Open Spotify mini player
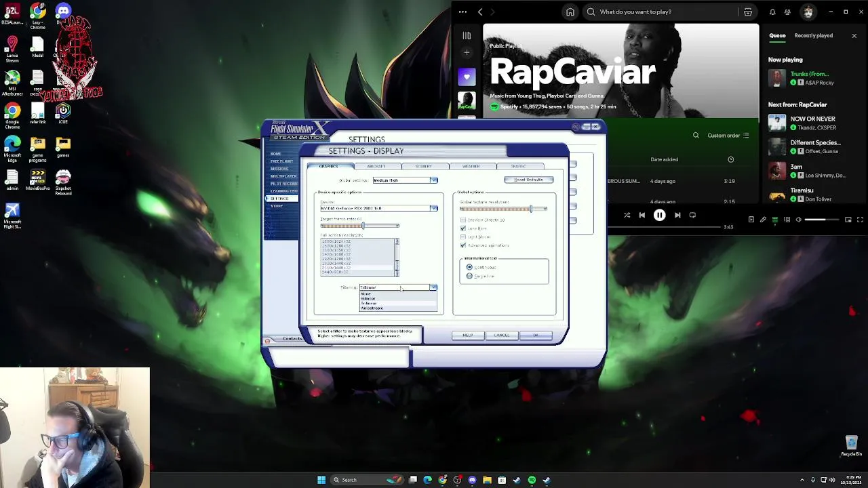This screenshot has height=488, width=868. (848, 220)
